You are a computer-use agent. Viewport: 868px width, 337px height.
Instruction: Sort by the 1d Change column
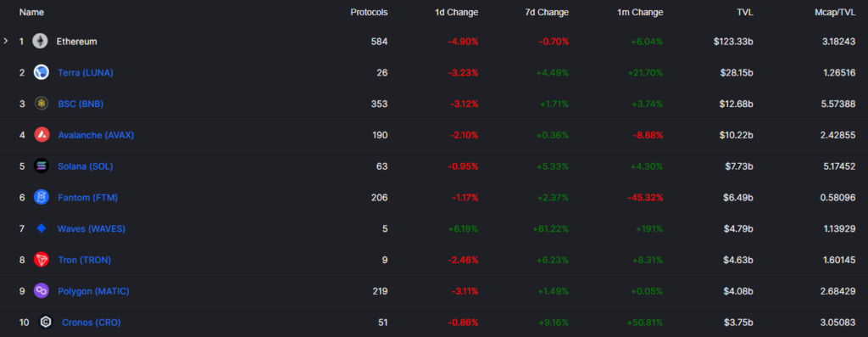point(457,12)
